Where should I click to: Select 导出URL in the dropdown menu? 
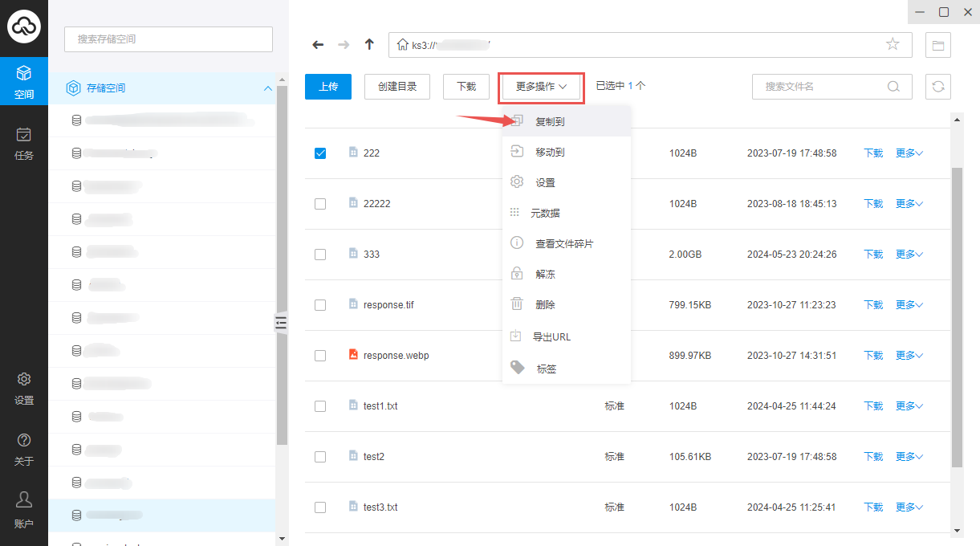point(551,337)
